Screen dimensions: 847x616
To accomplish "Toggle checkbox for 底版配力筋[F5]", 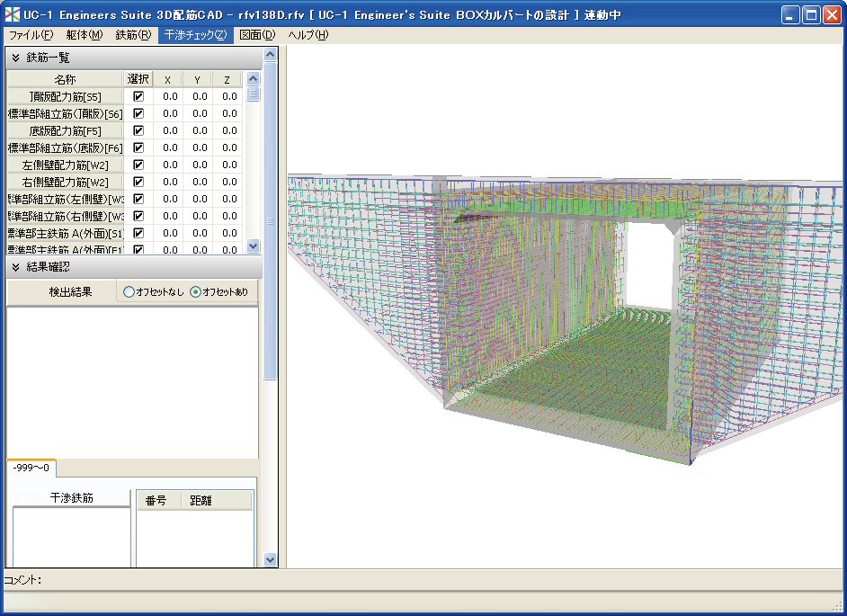I will (138, 130).
